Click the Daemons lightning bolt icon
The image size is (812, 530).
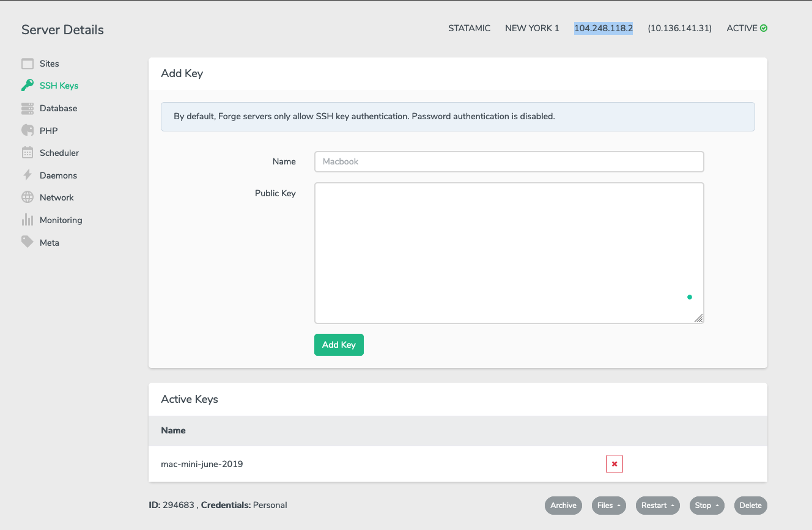(x=28, y=175)
